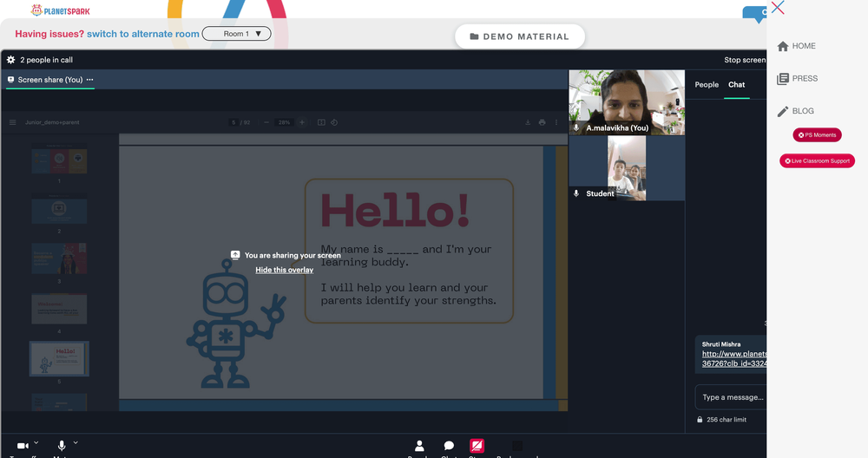This screenshot has width=868, height=458.
Task: Click the PlanetSpark logo
Action: click(x=60, y=10)
